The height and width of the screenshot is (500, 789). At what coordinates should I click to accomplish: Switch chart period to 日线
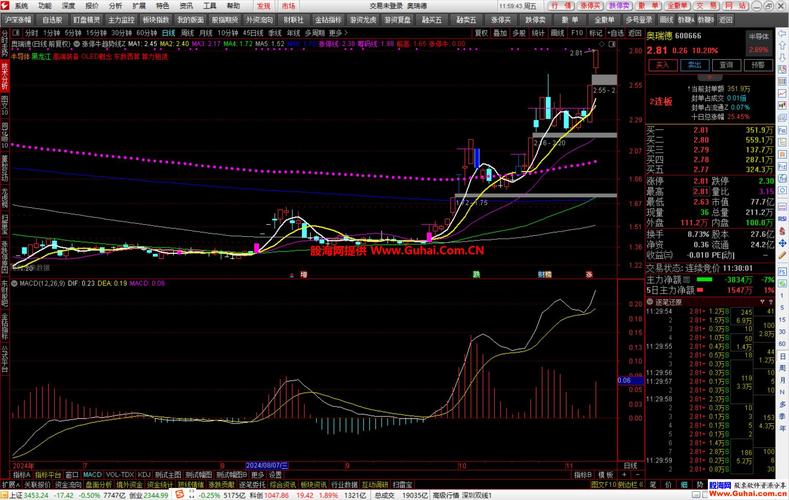tap(169, 33)
